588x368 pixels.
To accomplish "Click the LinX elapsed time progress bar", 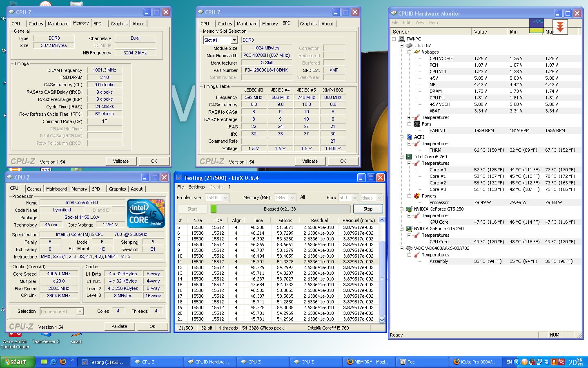I will click(x=280, y=209).
